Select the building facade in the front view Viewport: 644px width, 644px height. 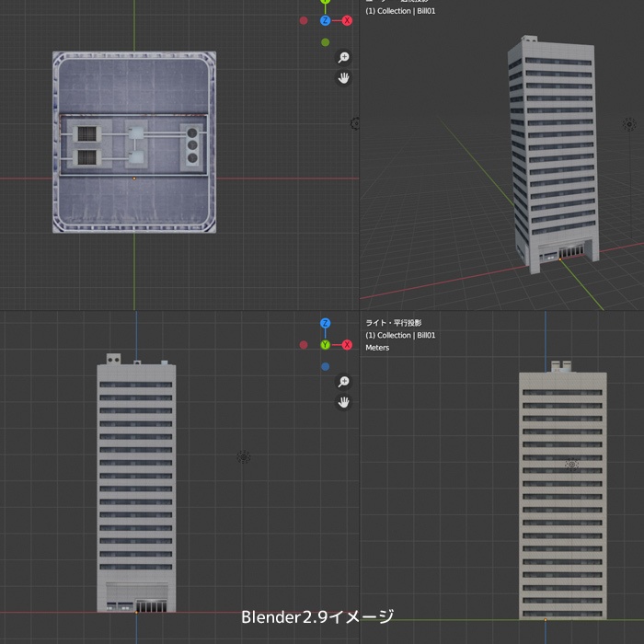coord(136,483)
